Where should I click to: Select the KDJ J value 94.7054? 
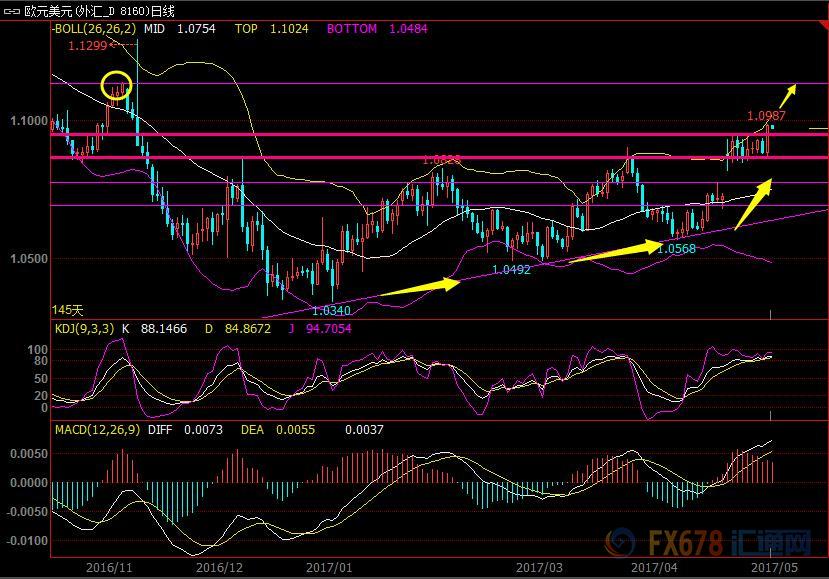[x=328, y=328]
